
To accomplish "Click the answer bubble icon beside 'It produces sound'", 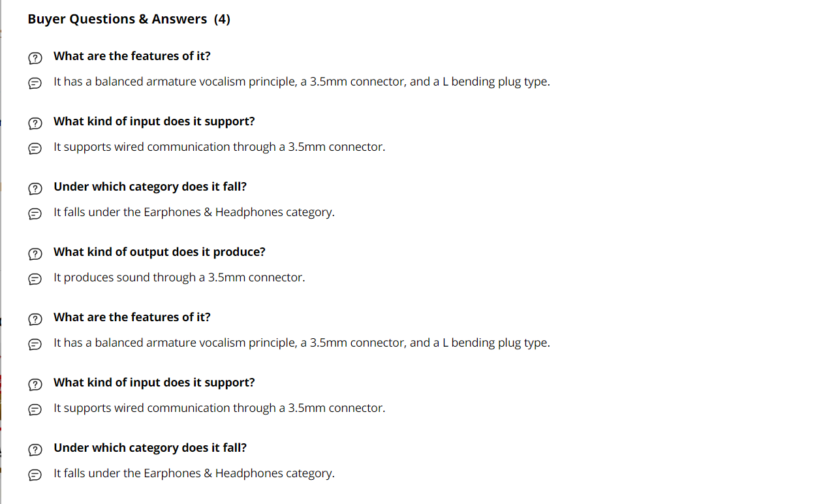I will [35, 279].
